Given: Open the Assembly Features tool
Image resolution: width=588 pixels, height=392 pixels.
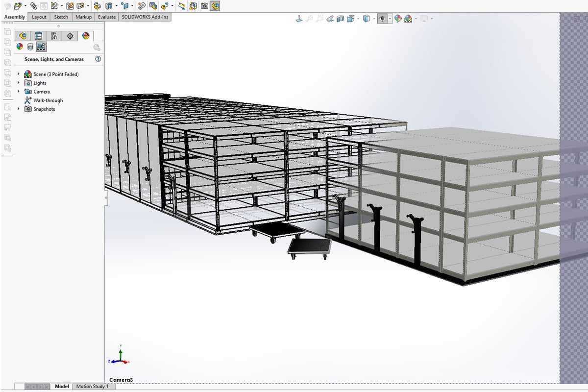Looking at the screenshot, I should point(109,6).
